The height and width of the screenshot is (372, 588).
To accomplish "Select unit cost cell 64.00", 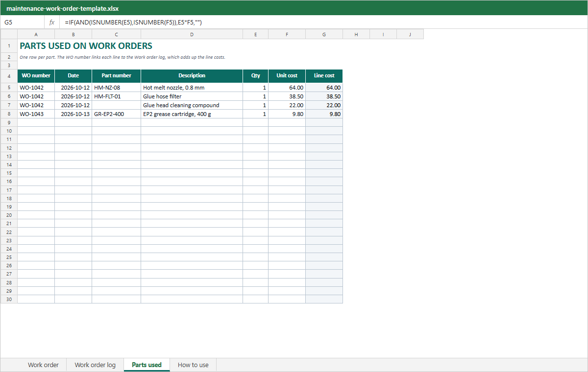I will click(287, 88).
